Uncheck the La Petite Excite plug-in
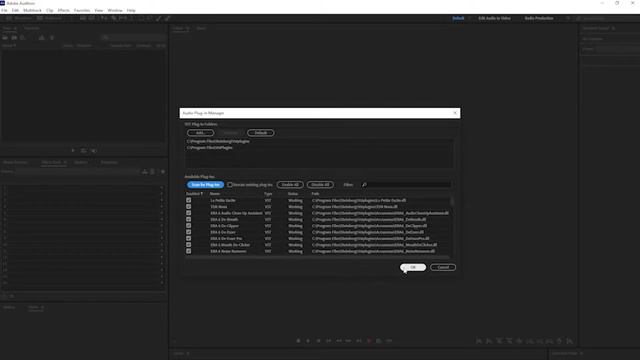This screenshot has height=360, width=640. (x=189, y=200)
